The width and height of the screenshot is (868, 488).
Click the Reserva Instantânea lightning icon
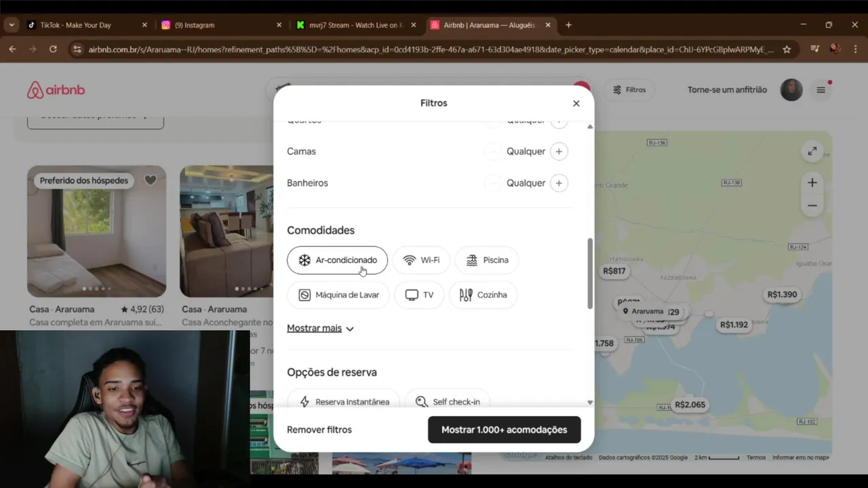coord(304,402)
